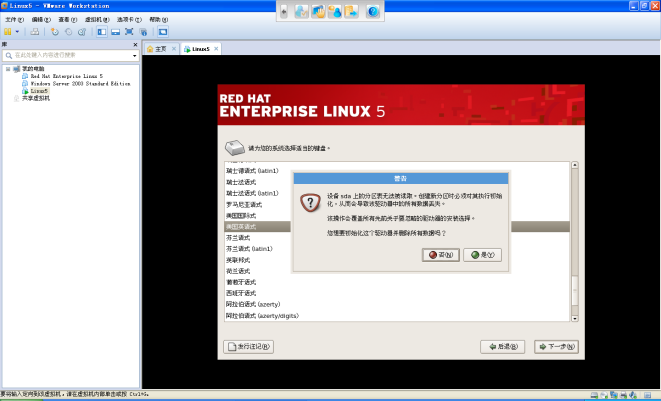Toggle the thumbnail bar view icon
Viewport: 661px width, 401px height.
pyautogui.click(x=116, y=32)
